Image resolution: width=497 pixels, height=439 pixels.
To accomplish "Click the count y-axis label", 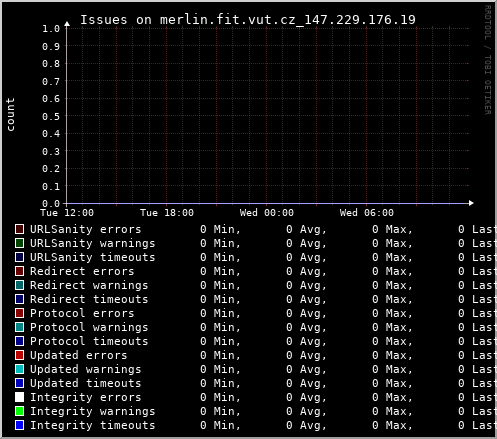I will click(x=10, y=114).
